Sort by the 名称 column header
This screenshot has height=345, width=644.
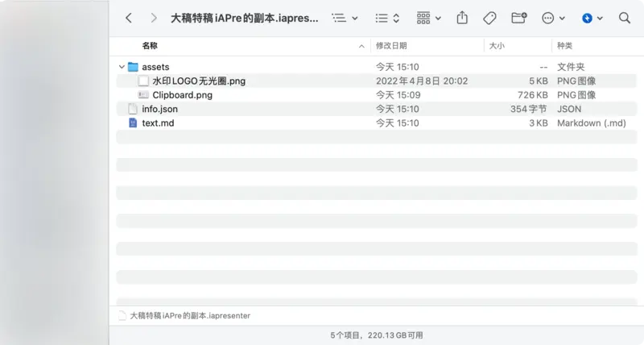click(x=150, y=46)
